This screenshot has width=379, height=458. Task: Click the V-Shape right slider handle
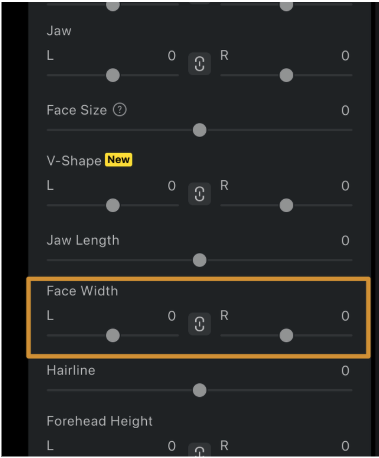[x=286, y=205]
